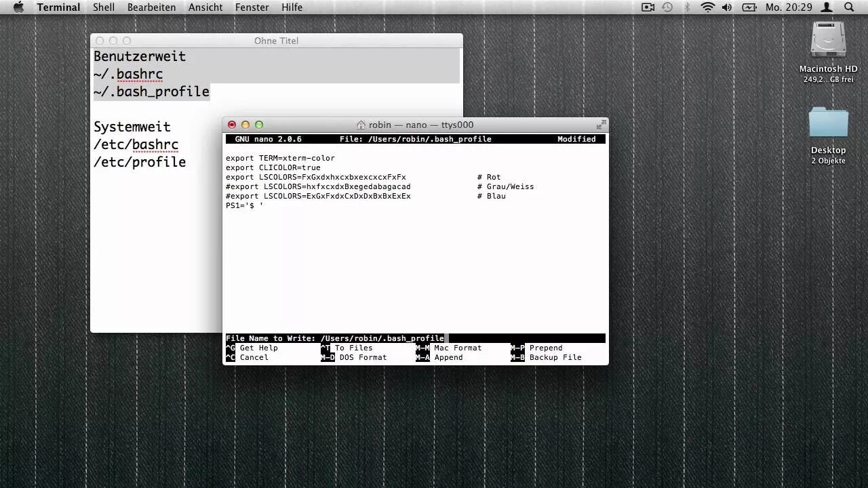Select the Desktop folder icon
Viewport: 868px width, 488px height.
829,123
